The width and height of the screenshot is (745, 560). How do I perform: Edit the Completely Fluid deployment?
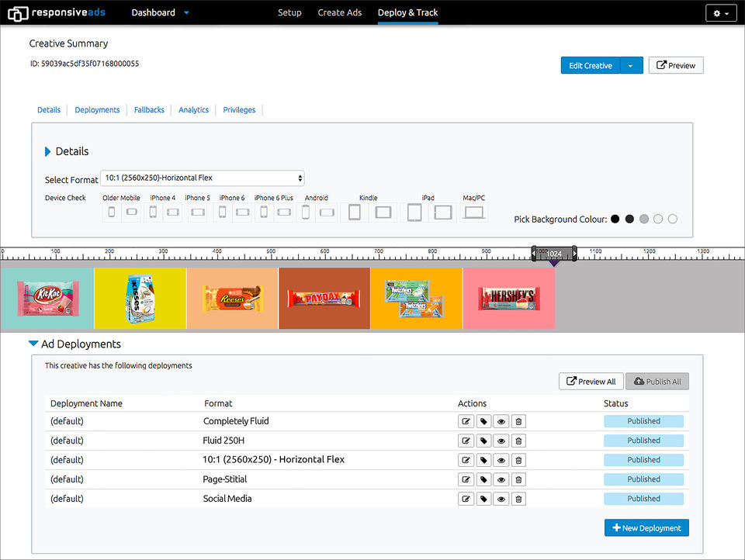(x=466, y=421)
